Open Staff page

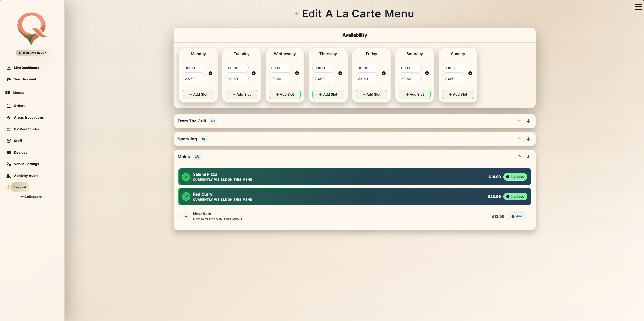point(18,141)
